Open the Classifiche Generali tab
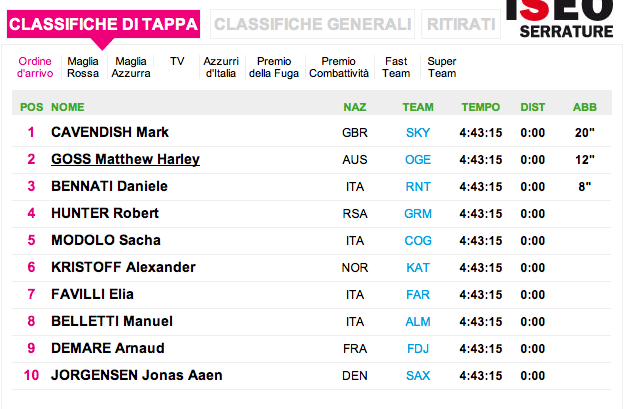 [x=313, y=24]
